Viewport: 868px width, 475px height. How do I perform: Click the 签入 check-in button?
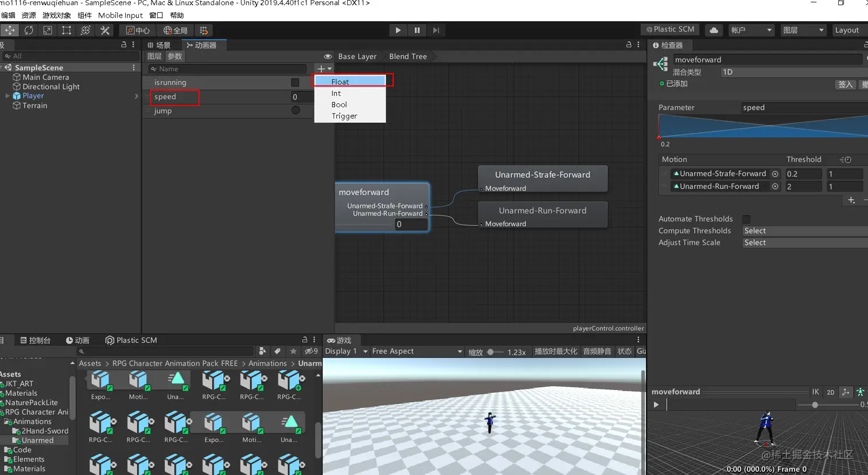coord(845,84)
